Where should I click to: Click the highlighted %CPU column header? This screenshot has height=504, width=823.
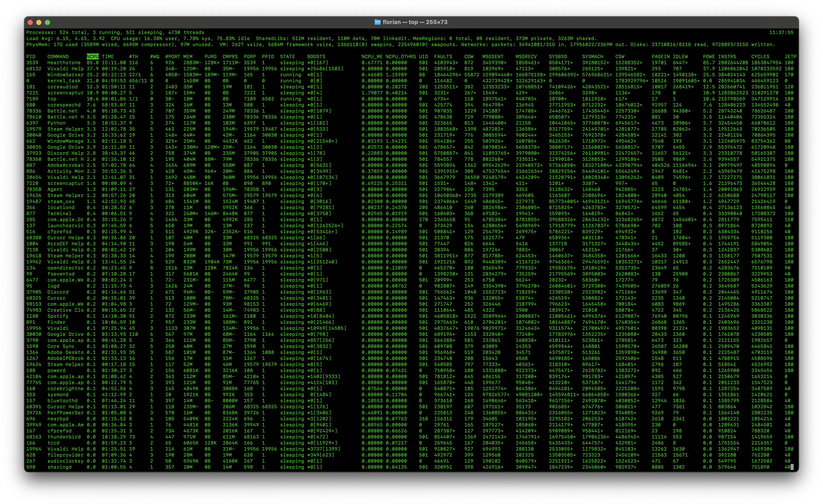point(93,56)
